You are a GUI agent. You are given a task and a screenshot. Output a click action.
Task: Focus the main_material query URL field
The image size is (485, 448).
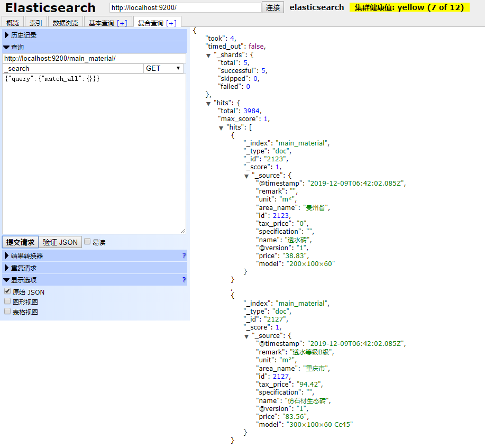tap(94, 58)
